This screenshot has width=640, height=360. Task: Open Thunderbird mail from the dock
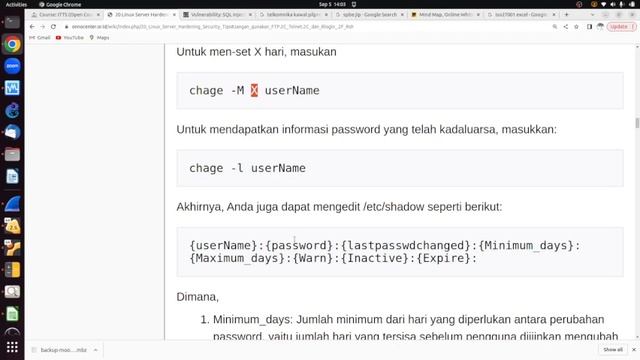tap(12, 132)
